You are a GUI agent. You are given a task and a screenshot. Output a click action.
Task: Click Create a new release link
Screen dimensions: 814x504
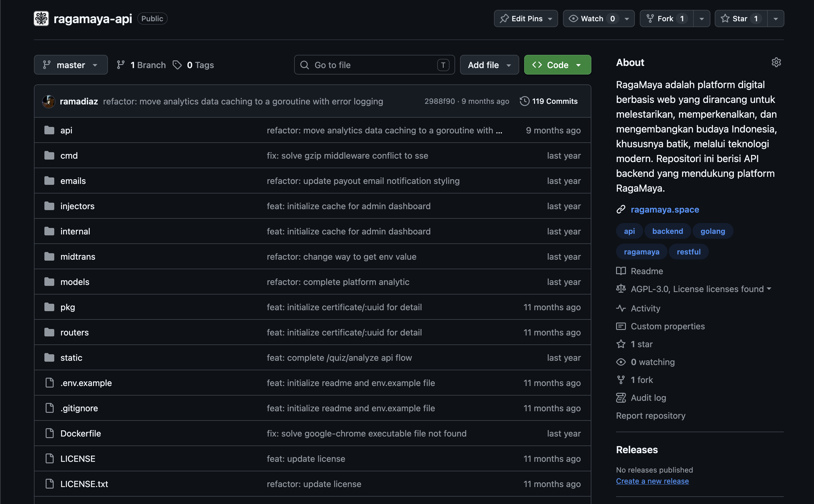point(652,481)
